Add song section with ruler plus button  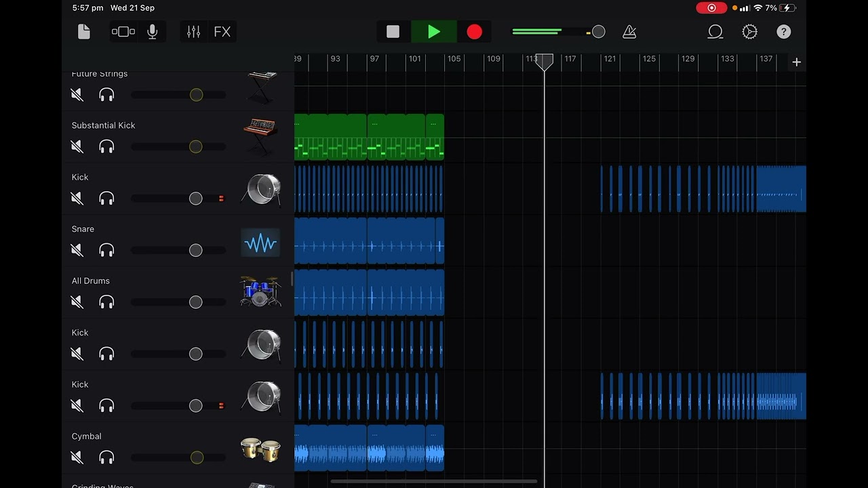pos(796,62)
